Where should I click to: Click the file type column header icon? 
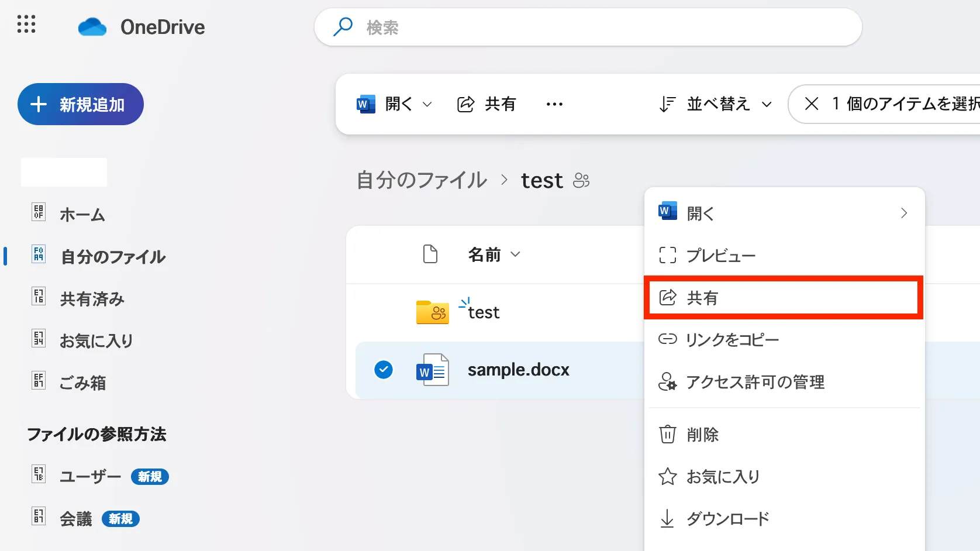point(430,254)
